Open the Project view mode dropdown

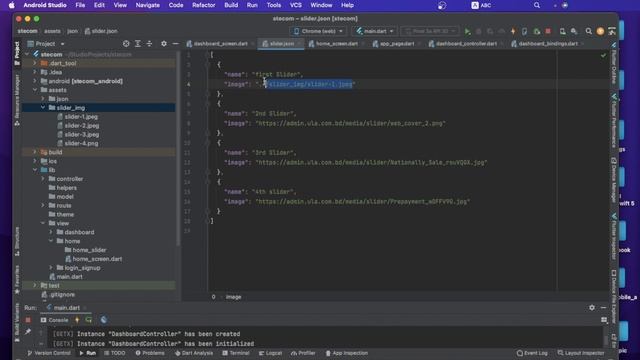click(x=46, y=44)
